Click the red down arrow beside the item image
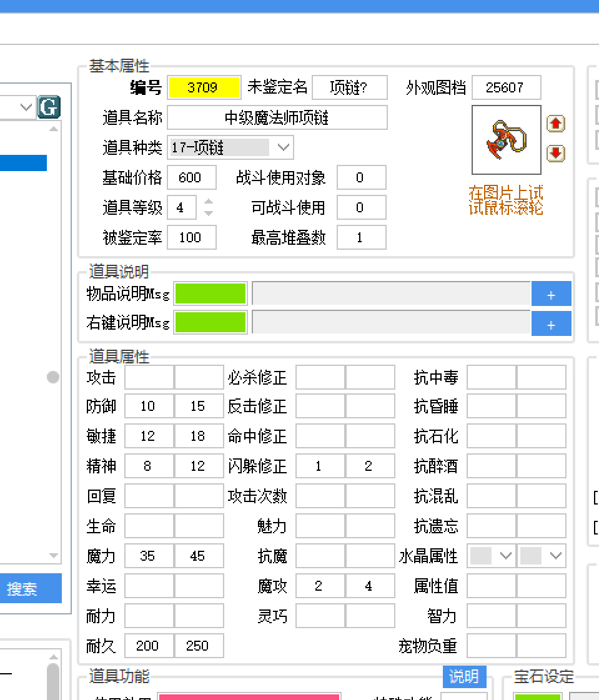This screenshot has width=599, height=700. click(555, 153)
